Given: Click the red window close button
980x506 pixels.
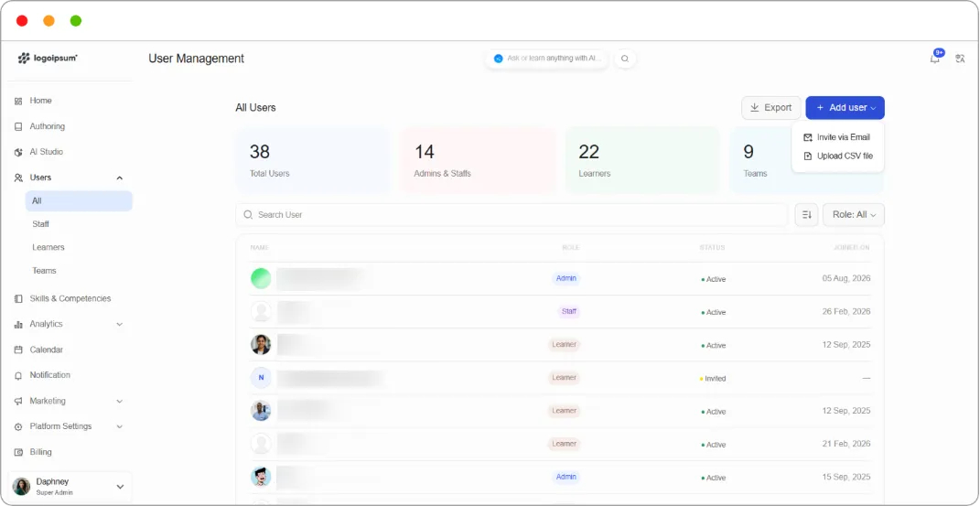Looking at the screenshot, I should tap(22, 21).
